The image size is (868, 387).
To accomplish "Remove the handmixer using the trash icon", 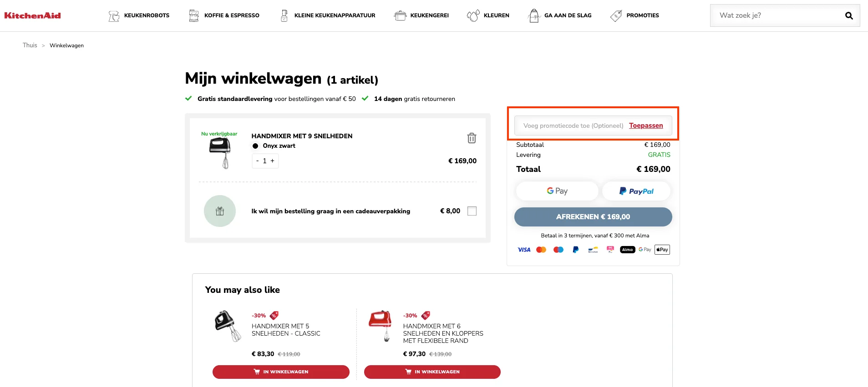I will 472,138.
